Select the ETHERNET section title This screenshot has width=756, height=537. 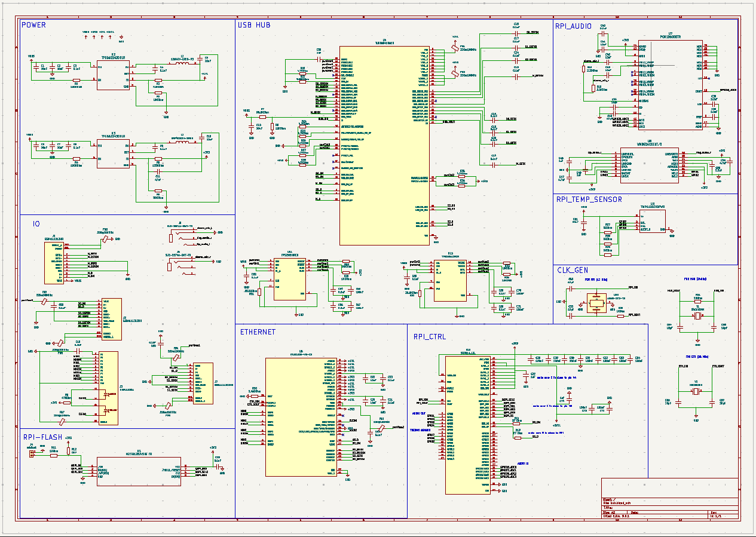point(258,332)
